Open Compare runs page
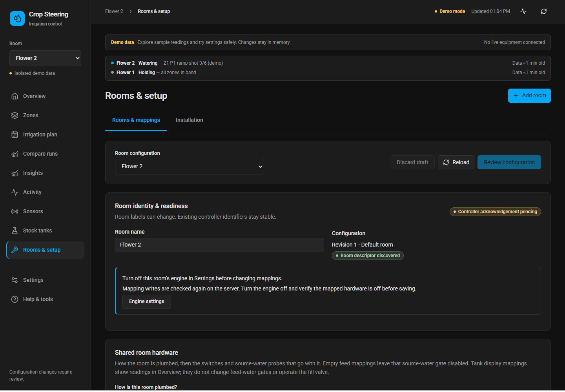 click(46, 154)
